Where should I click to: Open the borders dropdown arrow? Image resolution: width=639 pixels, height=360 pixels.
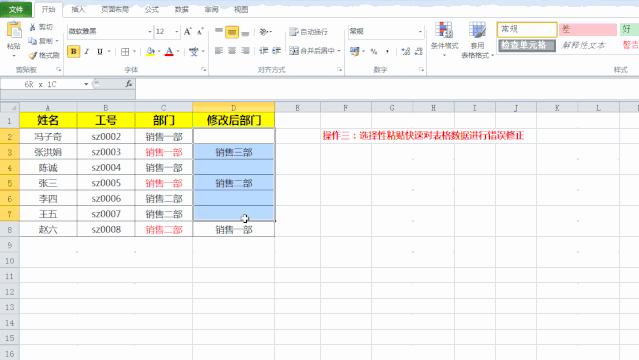click(x=134, y=51)
